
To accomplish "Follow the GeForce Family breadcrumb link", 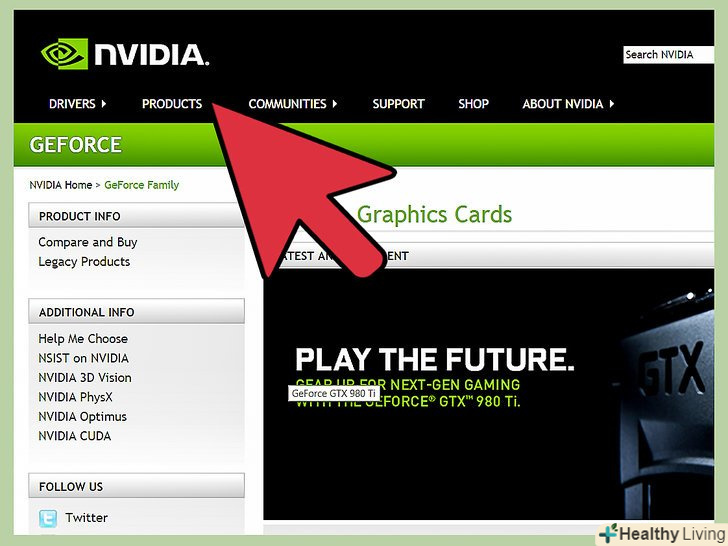I will pos(142,185).
